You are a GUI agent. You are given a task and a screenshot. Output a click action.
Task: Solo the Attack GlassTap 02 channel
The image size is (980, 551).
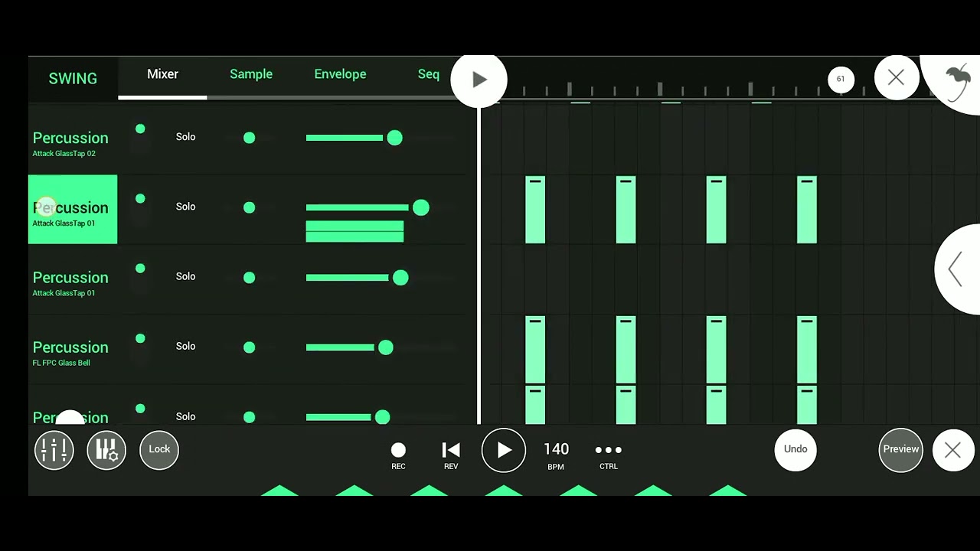[185, 137]
